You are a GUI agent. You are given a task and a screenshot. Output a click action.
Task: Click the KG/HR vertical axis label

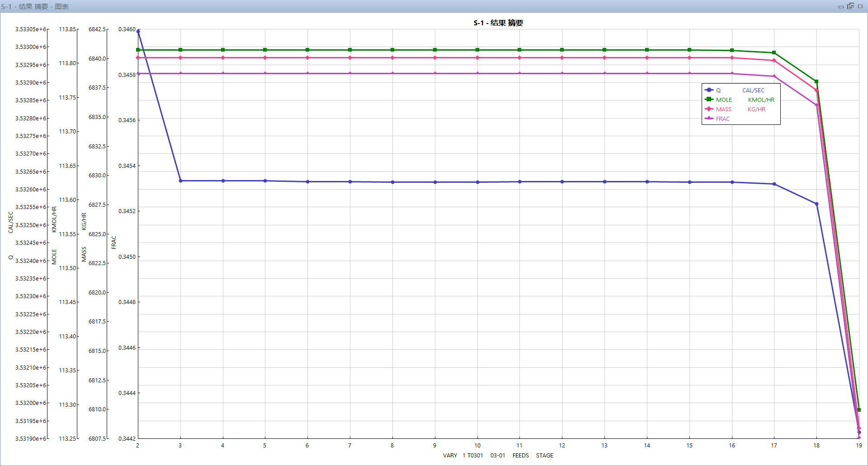tap(84, 222)
